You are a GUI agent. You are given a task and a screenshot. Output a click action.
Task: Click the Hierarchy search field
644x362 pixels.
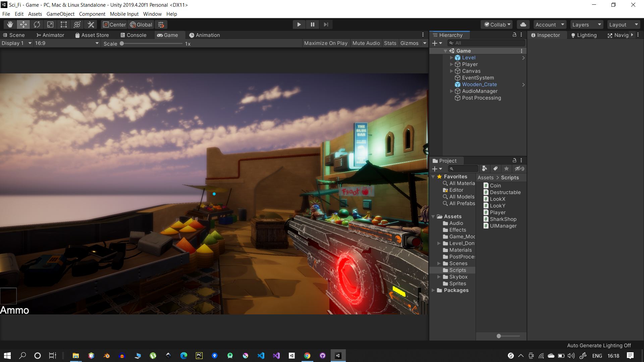pyautogui.click(x=487, y=43)
